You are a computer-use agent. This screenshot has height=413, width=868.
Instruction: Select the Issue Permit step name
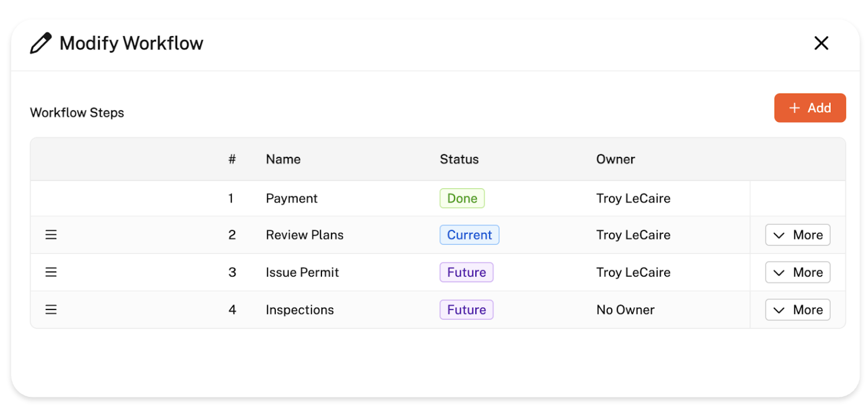[x=302, y=272]
